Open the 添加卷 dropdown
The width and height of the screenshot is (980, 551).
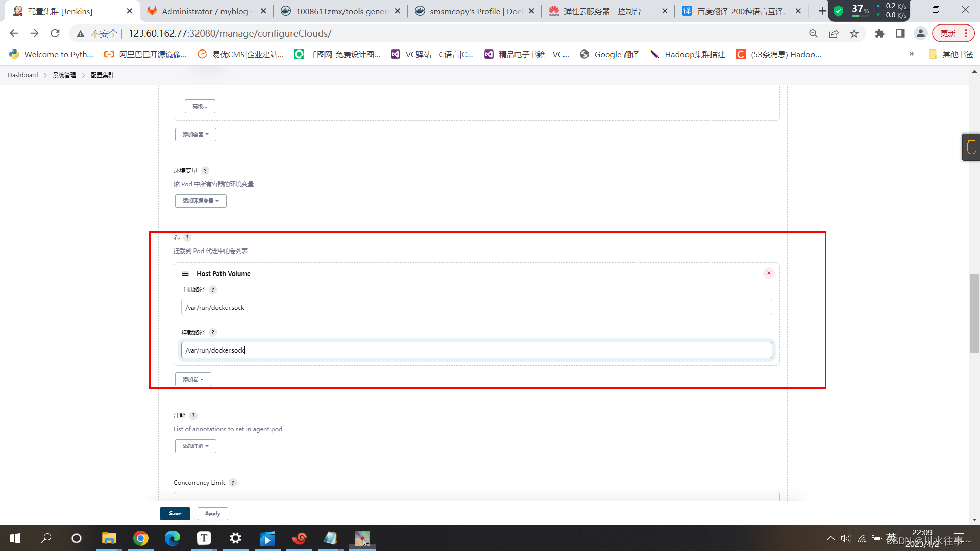tap(193, 380)
